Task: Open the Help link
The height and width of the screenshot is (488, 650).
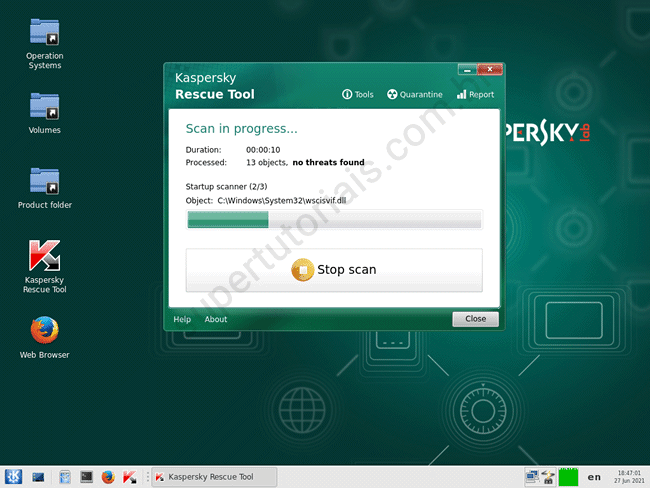Action: [182, 320]
